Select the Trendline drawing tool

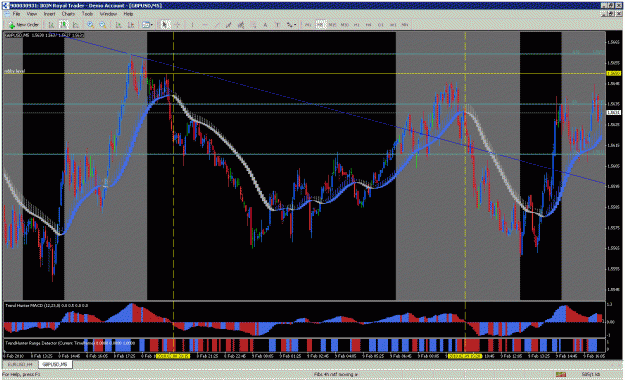coord(216,25)
